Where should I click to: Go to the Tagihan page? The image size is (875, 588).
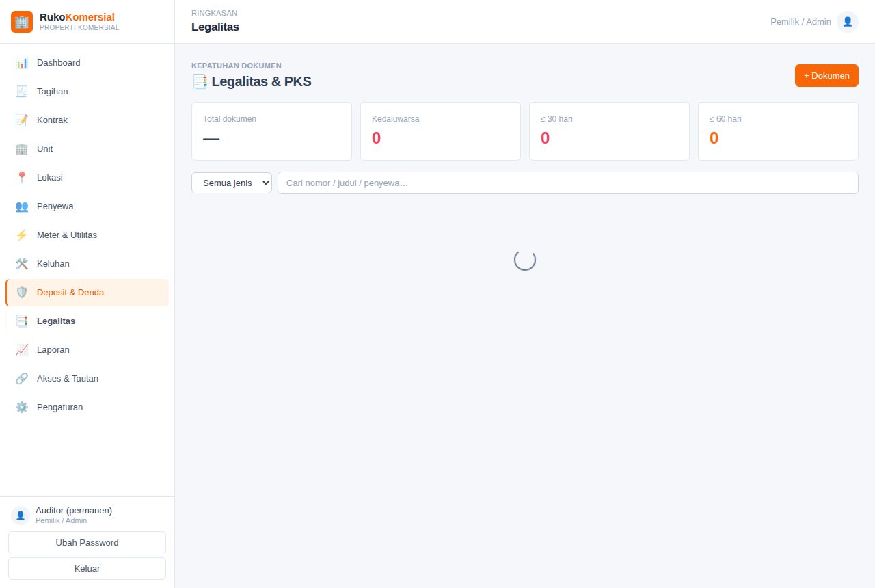pos(87,92)
